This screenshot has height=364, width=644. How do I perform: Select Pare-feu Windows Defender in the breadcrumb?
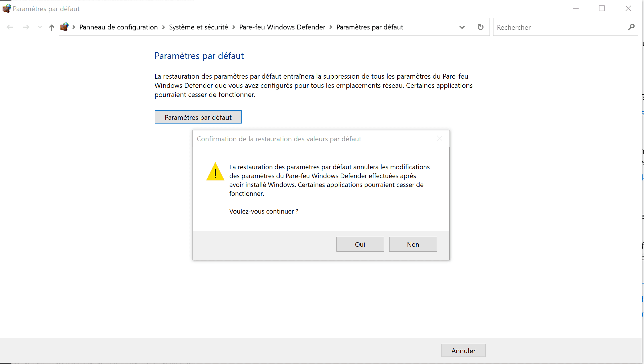coord(282,27)
